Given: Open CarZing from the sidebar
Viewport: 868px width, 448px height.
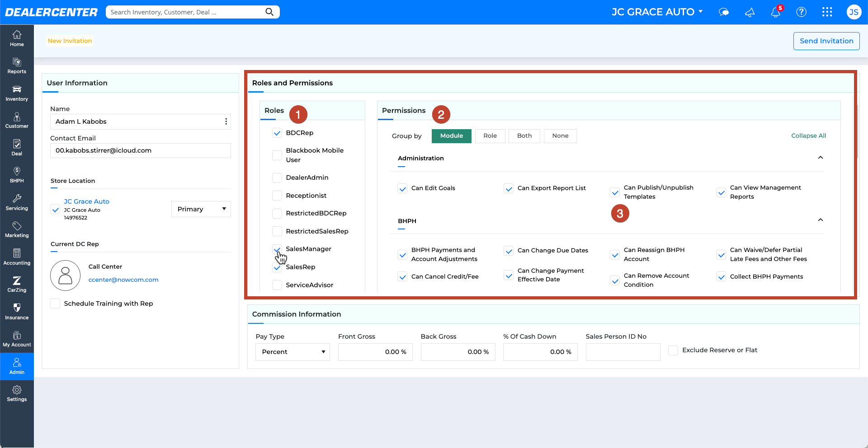Looking at the screenshot, I should (x=17, y=284).
